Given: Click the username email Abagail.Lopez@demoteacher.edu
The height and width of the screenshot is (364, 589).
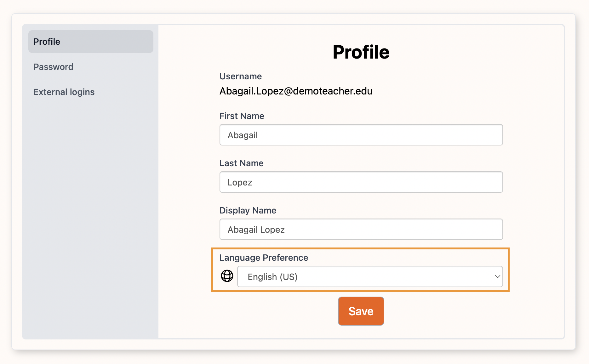Looking at the screenshot, I should (x=296, y=91).
